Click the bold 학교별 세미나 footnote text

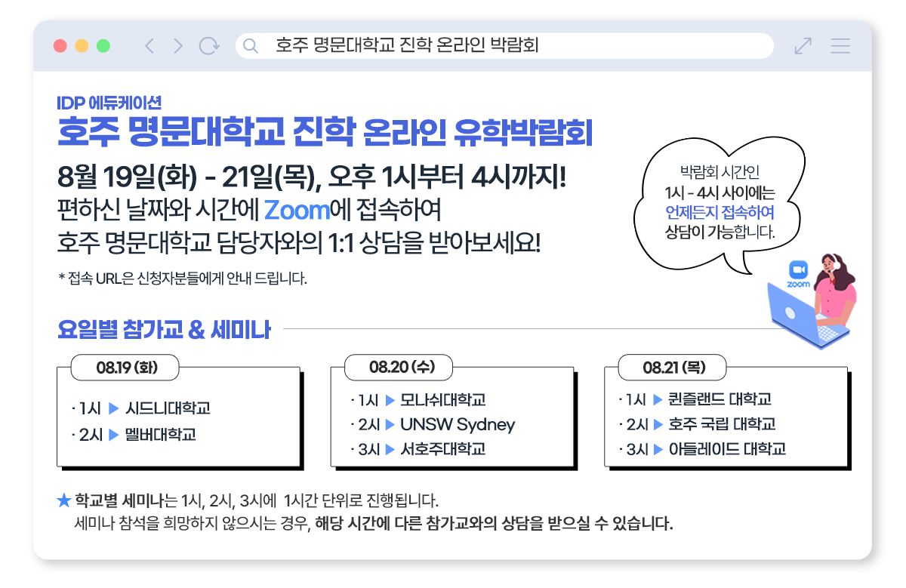click(x=120, y=500)
